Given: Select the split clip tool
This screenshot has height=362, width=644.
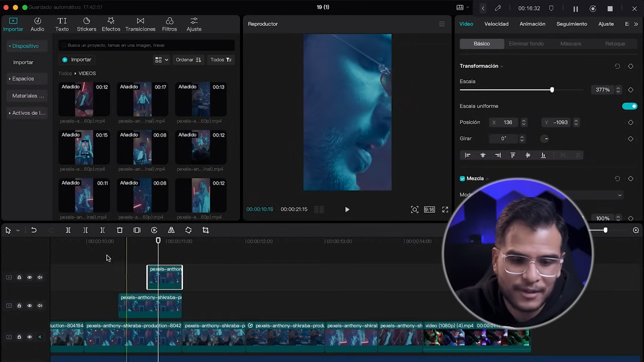Looking at the screenshot, I should point(68,230).
